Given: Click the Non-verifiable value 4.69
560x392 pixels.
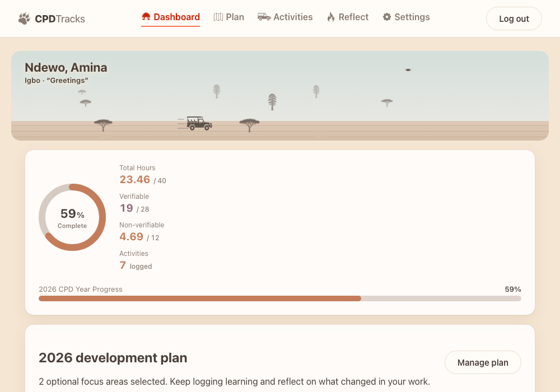Looking at the screenshot, I should [132, 237].
